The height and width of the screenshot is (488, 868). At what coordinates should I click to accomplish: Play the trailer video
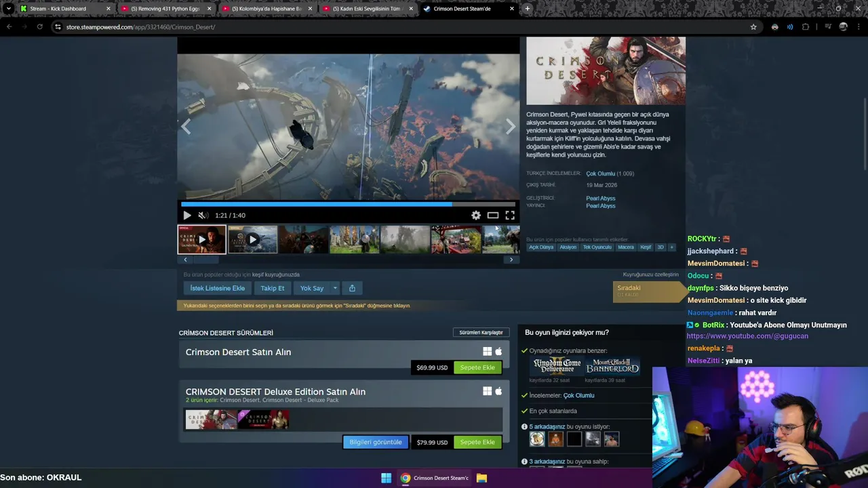(187, 216)
